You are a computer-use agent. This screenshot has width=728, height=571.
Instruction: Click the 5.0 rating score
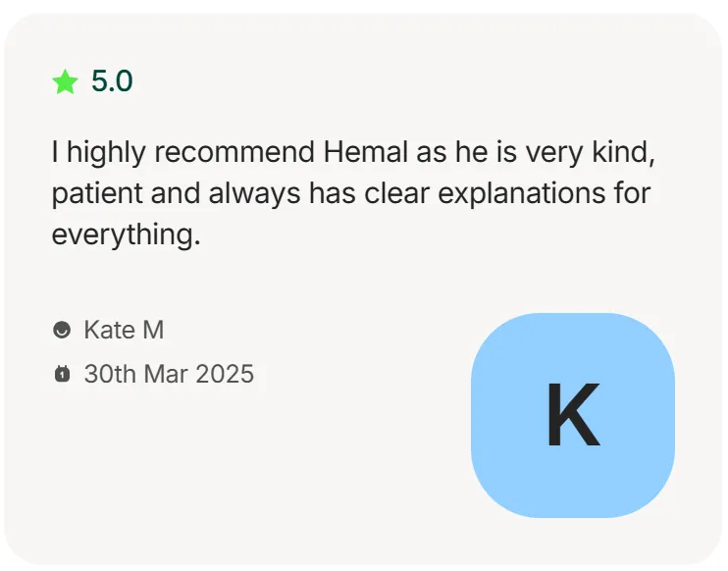click(112, 80)
